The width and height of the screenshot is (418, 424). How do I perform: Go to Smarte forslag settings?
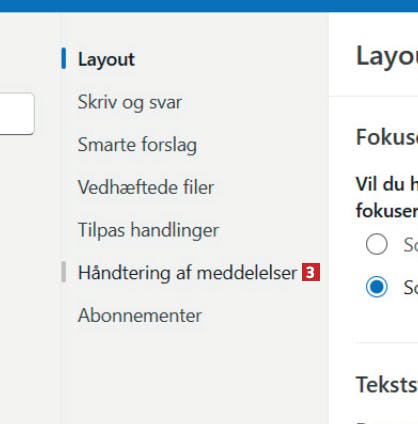point(137,145)
